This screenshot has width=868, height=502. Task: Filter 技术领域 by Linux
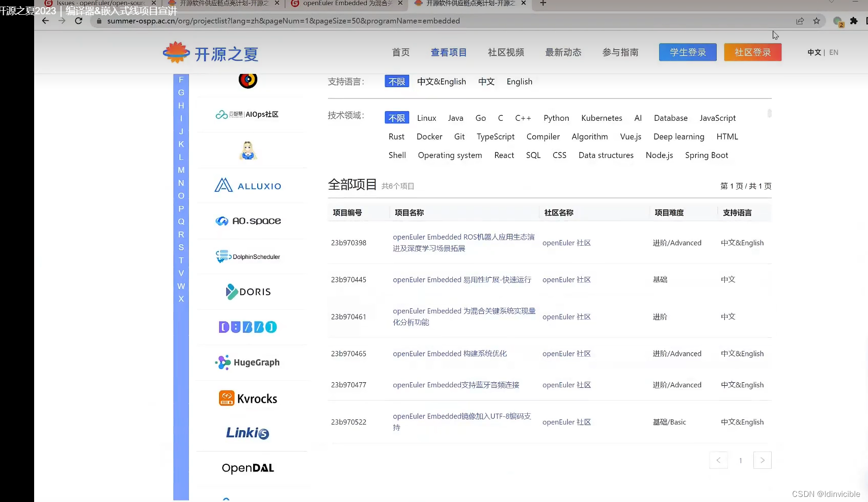click(x=427, y=118)
